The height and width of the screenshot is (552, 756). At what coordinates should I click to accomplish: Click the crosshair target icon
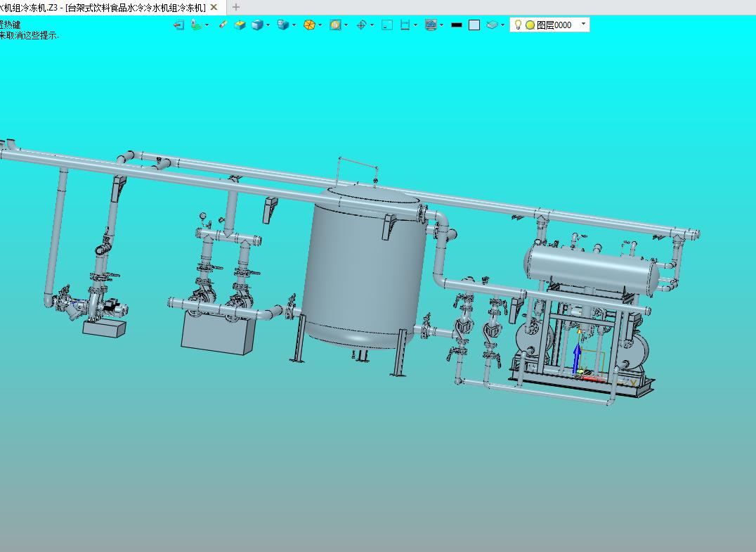[x=361, y=25]
